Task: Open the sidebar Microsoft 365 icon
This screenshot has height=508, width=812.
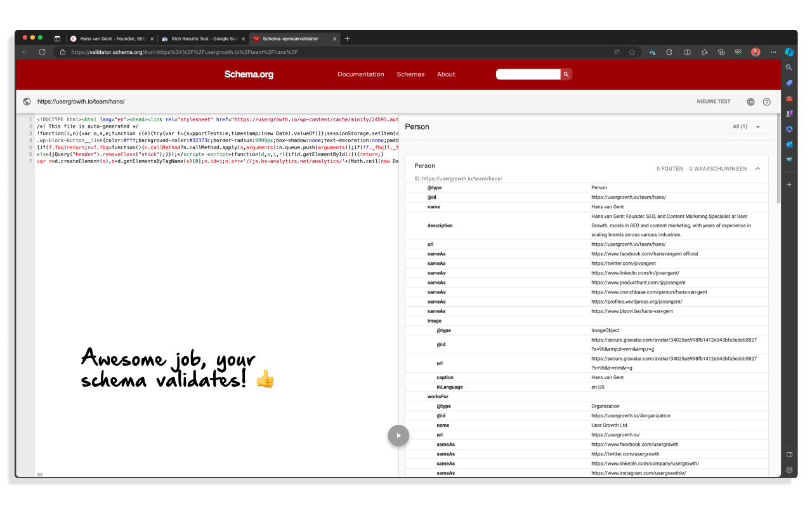Action: click(789, 129)
